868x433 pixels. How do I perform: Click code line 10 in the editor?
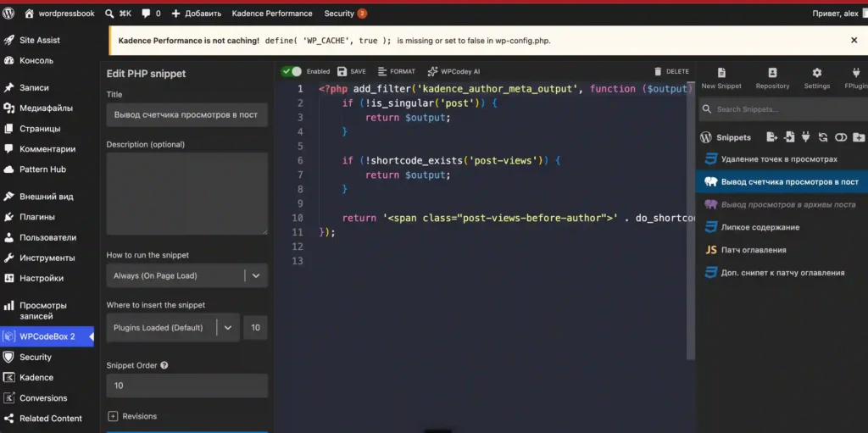coord(507,218)
